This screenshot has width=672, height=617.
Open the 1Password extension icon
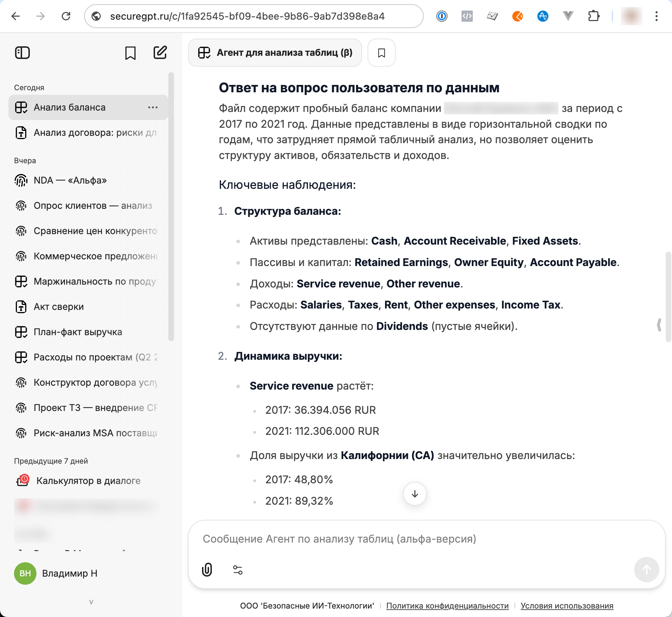[442, 16]
